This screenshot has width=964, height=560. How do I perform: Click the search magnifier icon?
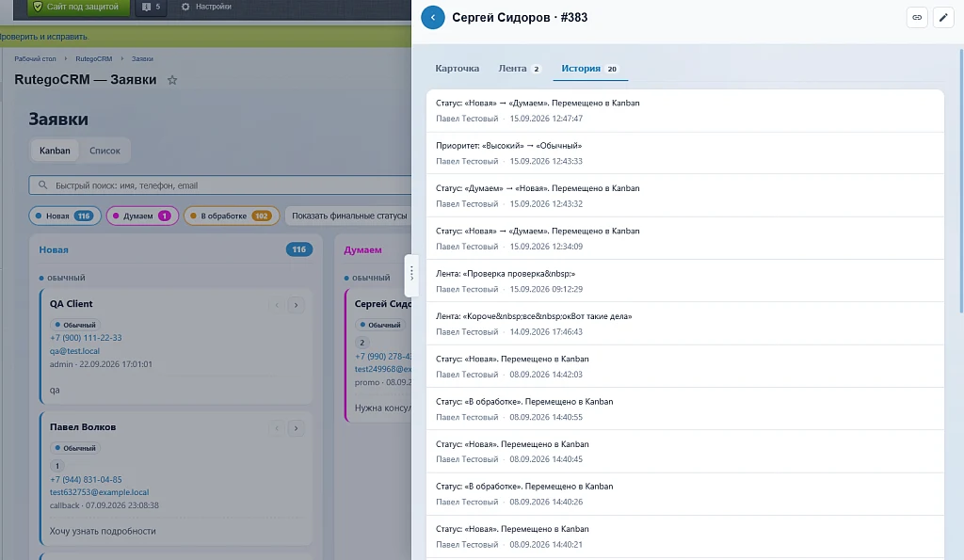42,185
